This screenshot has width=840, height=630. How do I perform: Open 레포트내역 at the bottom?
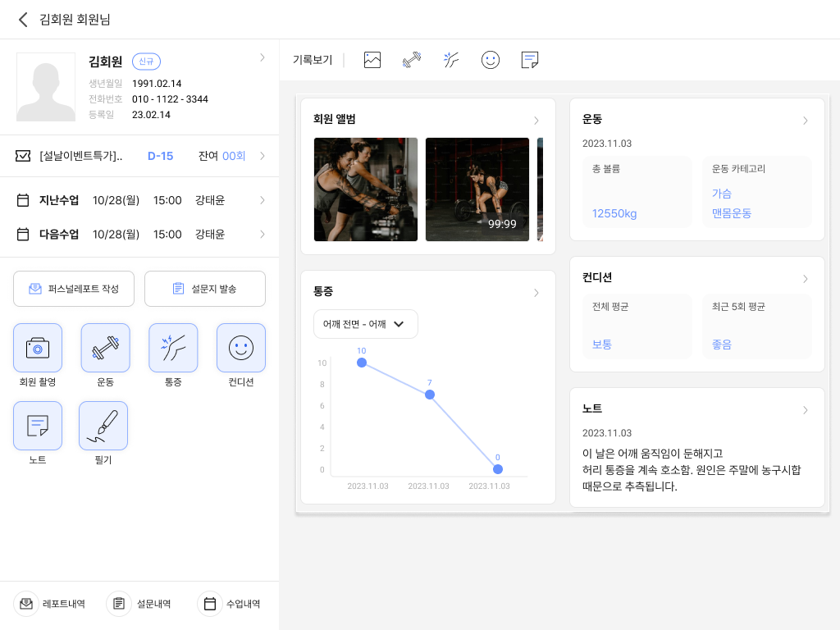(x=50, y=604)
